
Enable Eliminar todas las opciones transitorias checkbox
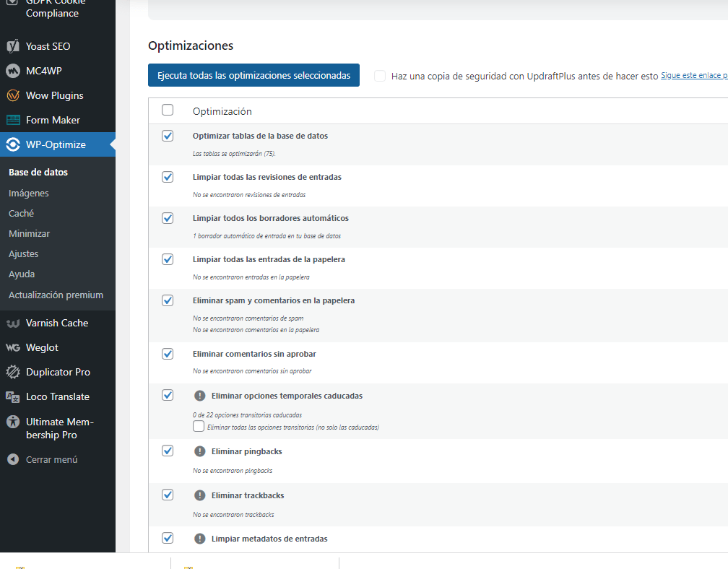click(199, 426)
